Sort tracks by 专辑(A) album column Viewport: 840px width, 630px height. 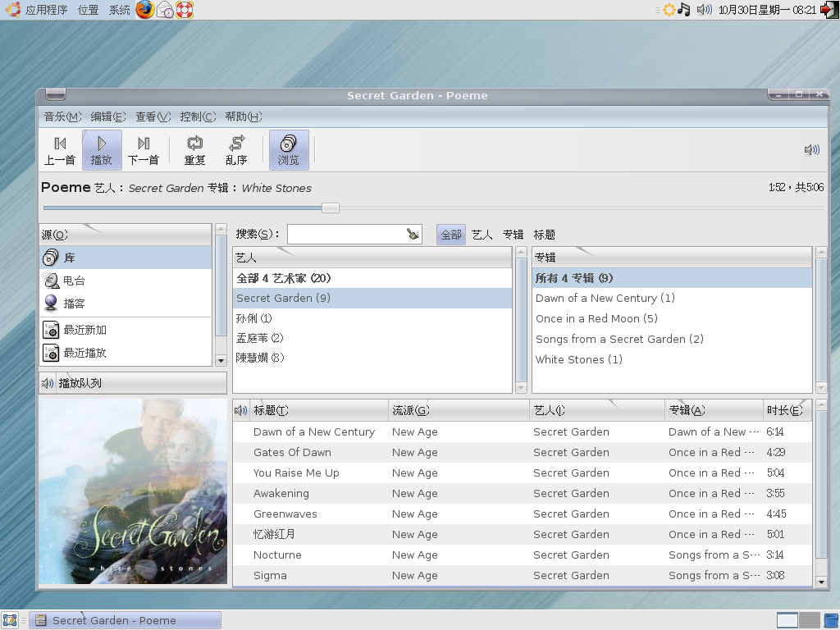pos(714,410)
